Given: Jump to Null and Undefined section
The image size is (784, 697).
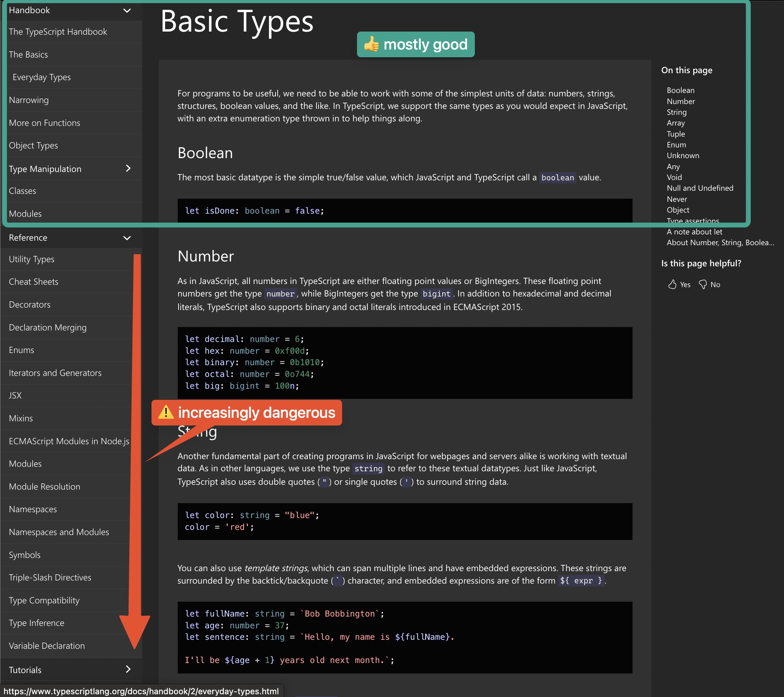Looking at the screenshot, I should 700,188.
